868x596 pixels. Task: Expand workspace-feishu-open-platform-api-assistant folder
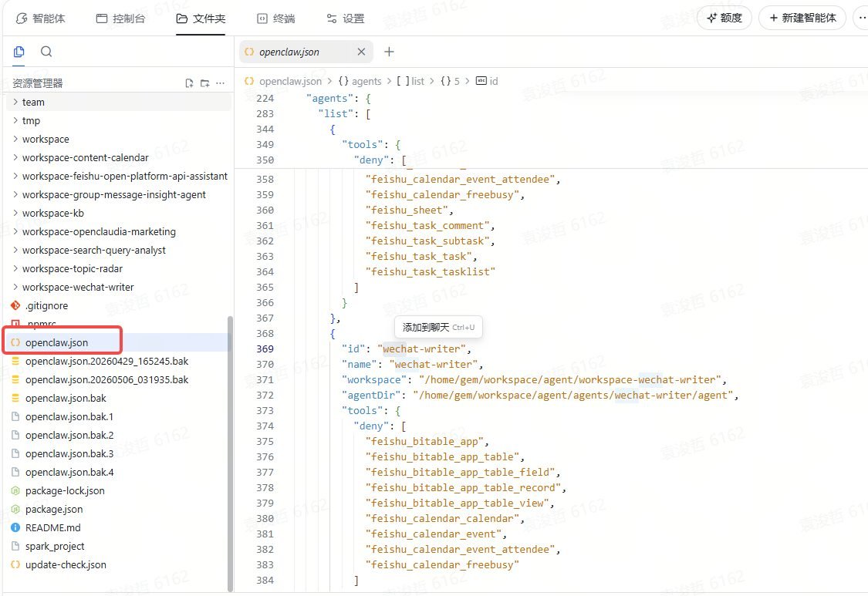coord(119,176)
